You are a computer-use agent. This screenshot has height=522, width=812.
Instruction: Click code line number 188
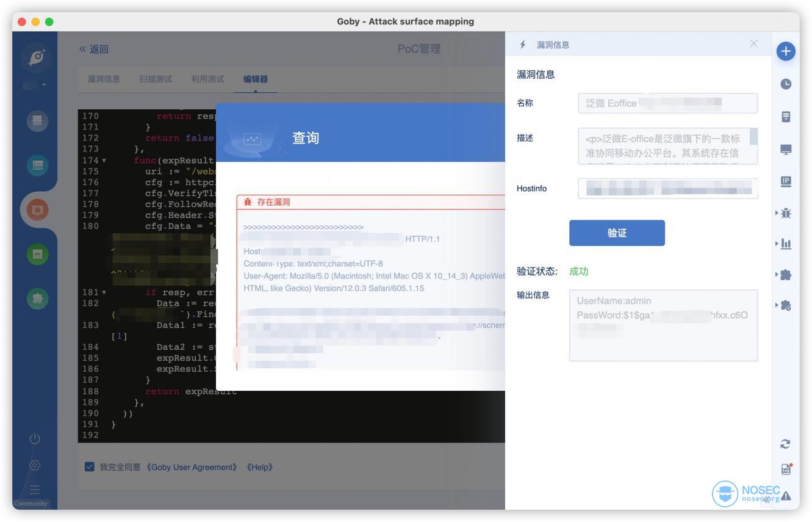point(90,391)
